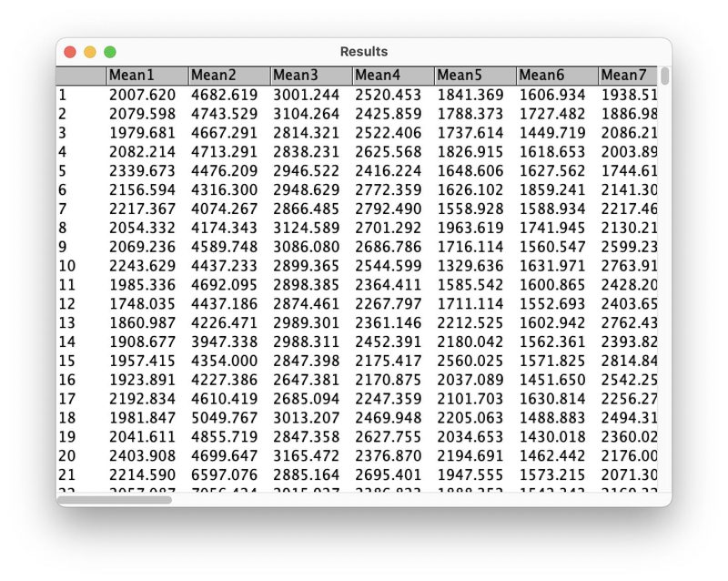Click the cell value 2217.367
This screenshot has height=581, width=728.
(143, 209)
